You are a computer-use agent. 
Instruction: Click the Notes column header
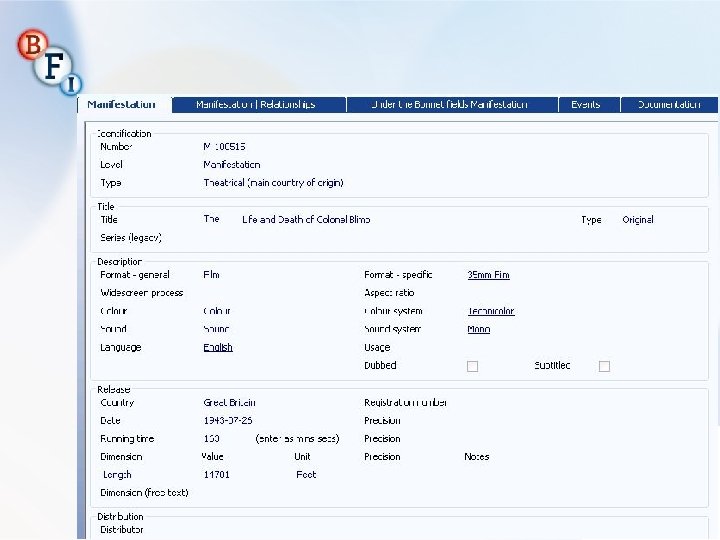tap(477, 457)
